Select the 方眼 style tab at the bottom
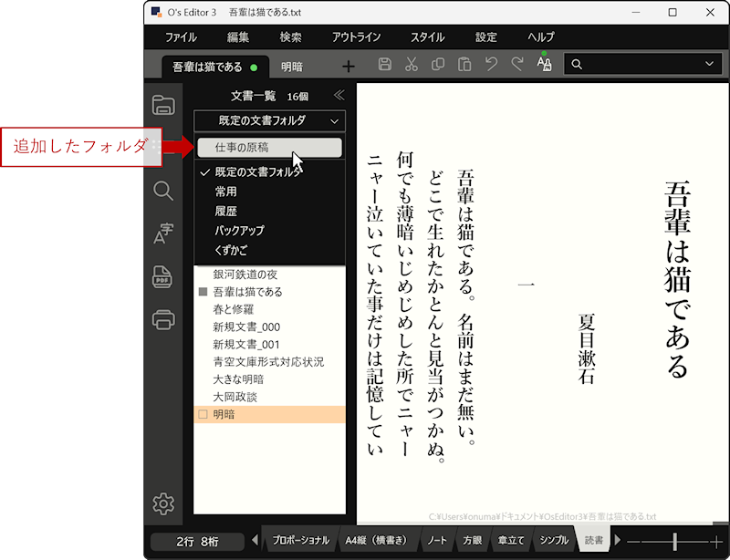The image size is (730, 560). tap(472, 540)
